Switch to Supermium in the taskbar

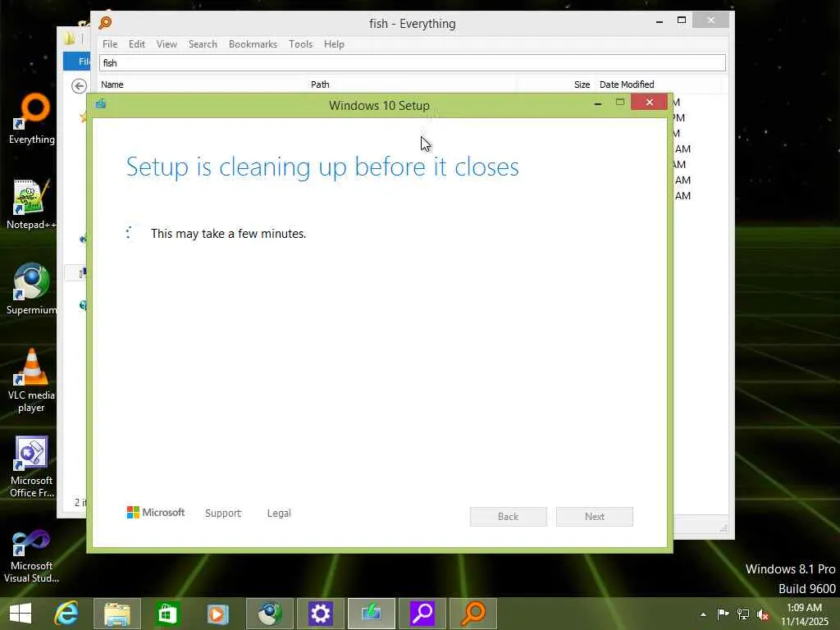coord(269,614)
